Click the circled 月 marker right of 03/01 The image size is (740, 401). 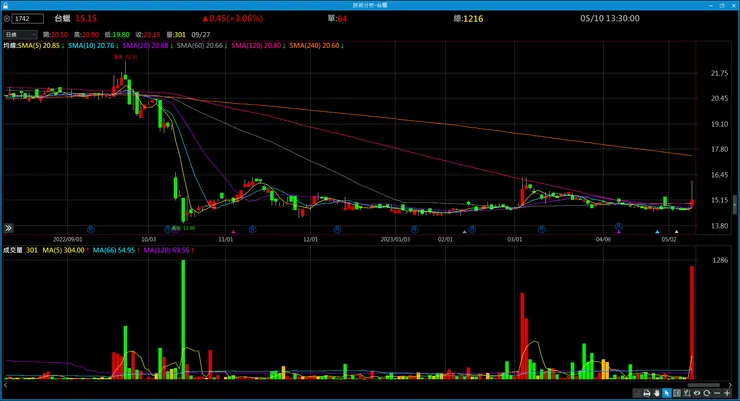pos(541,229)
